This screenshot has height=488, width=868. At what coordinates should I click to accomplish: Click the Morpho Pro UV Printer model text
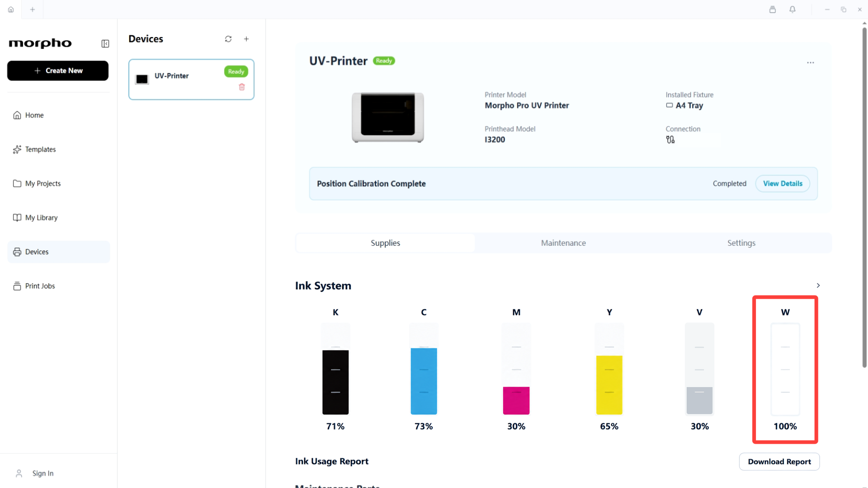point(527,105)
